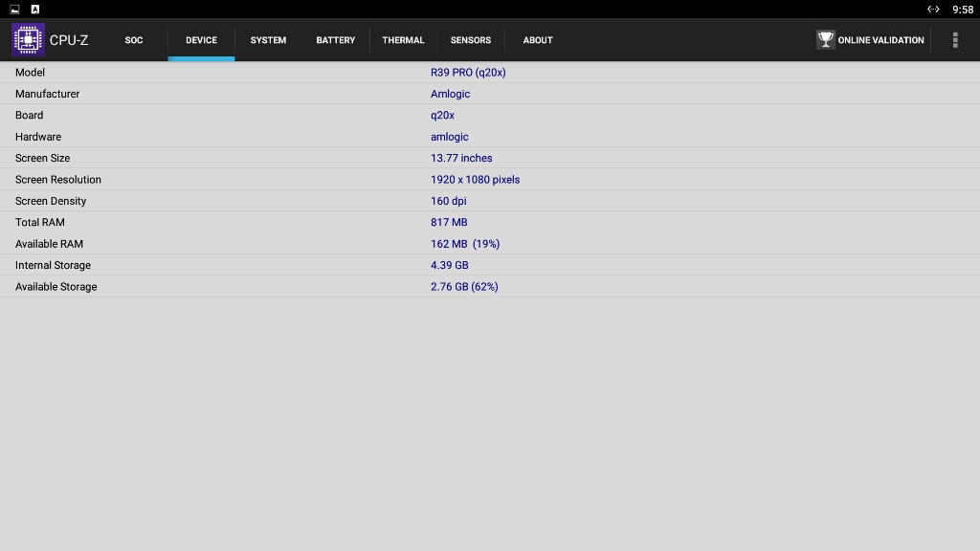Tap the 'A' keyboard notification icon
This screenshot has height=551, width=980.
tap(35, 10)
